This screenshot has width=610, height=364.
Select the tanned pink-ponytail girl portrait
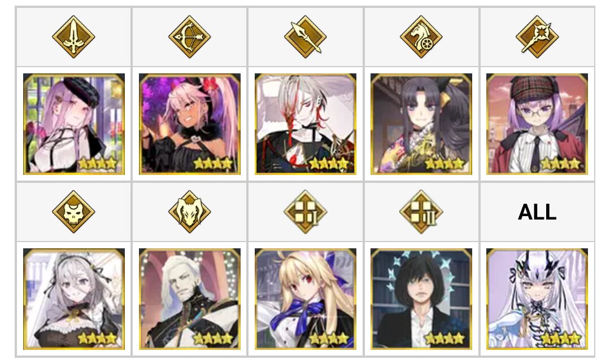coord(190,124)
